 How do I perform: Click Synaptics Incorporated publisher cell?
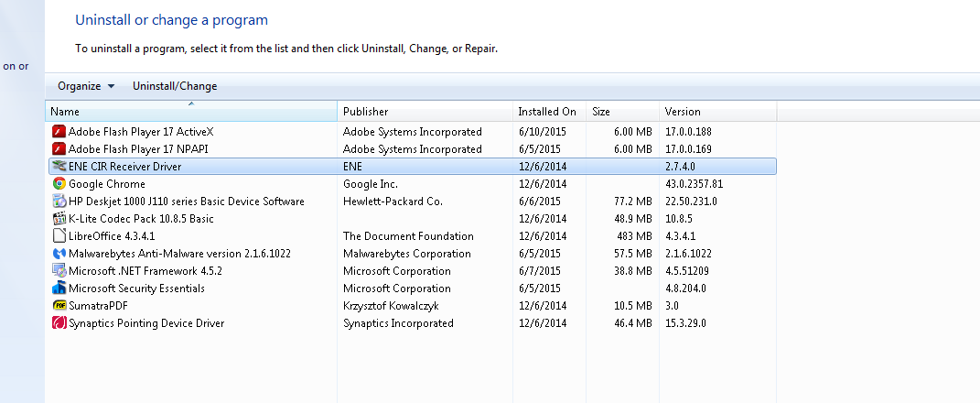[x=398, y=323]
